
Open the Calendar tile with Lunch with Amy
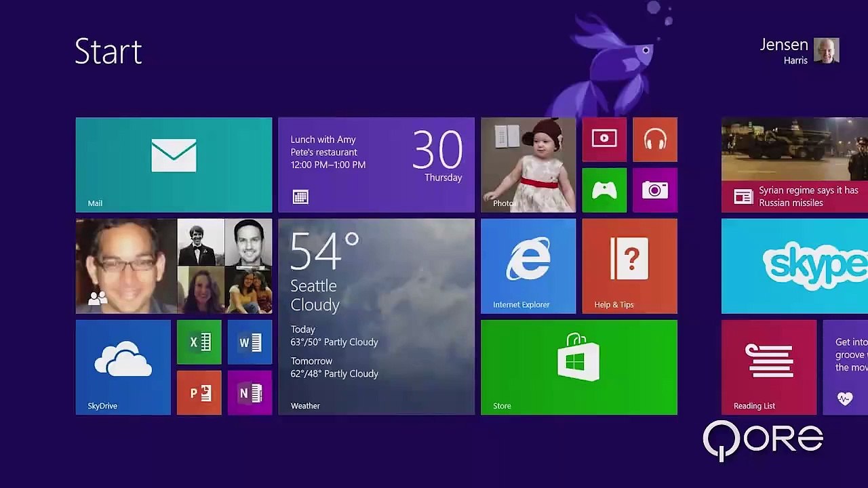(x=376, y=165)
